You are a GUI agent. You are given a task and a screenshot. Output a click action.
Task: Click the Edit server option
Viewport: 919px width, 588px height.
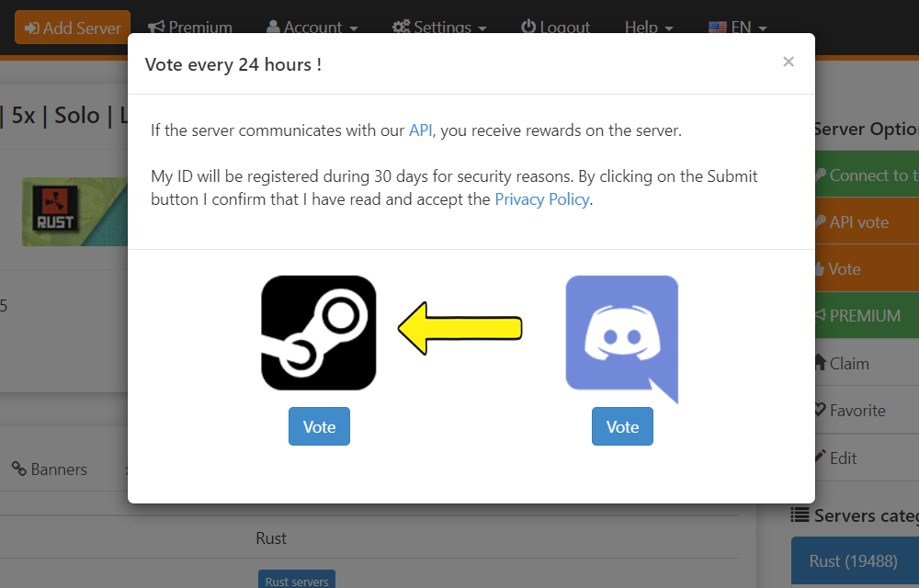tap(867, 458)
